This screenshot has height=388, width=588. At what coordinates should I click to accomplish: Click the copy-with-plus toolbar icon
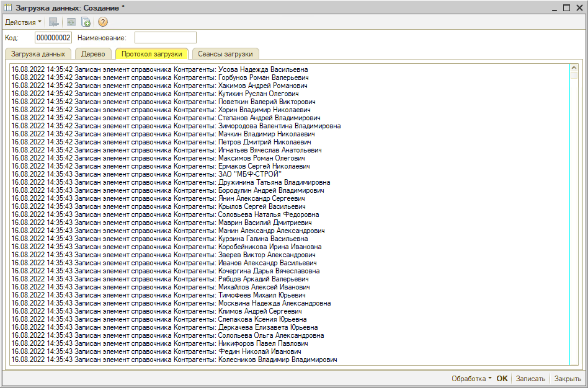click(86, 22)
